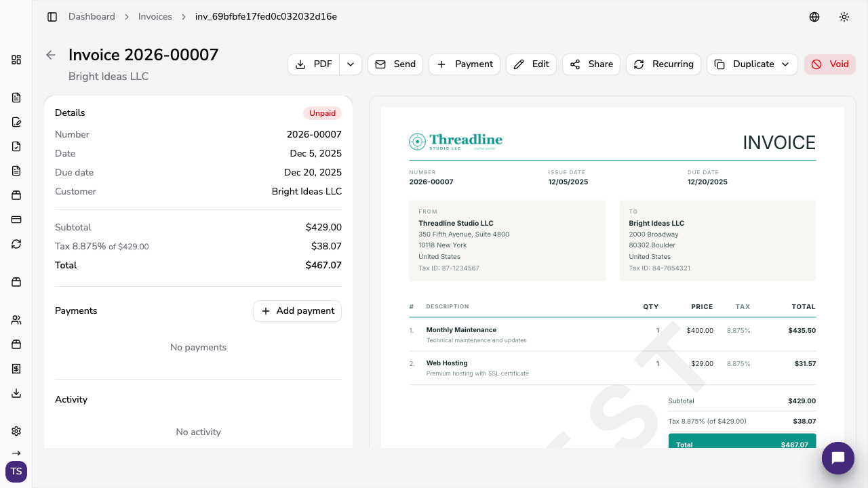Go to Invoices breadcrumb
Image resolution: width=868 pixels, height=488 pixels.
155,17
